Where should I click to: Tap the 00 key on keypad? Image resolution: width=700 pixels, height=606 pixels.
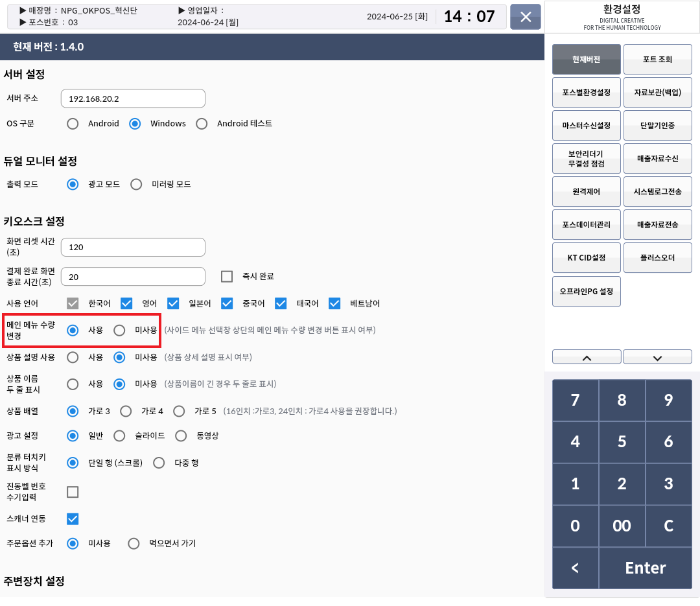[x=622, y=526]
